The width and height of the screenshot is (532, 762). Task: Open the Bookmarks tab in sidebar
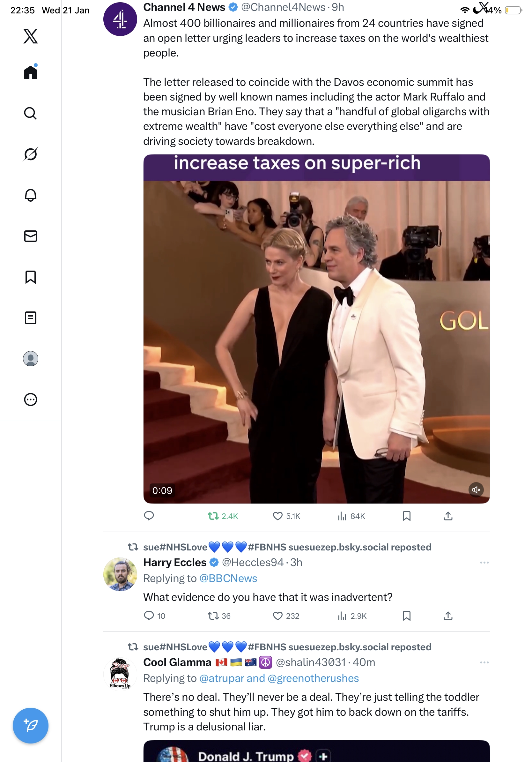click(x=31, y=277)
